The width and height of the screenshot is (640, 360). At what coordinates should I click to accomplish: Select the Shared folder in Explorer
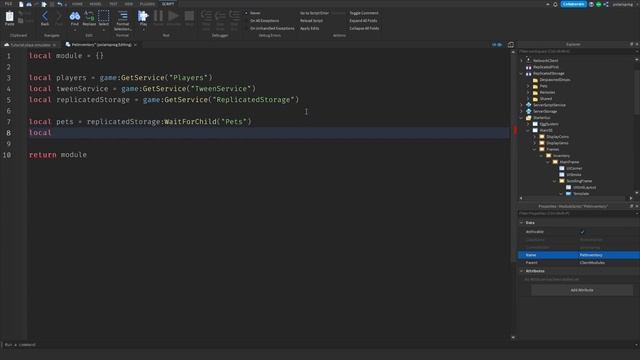[x=546, y=99]
